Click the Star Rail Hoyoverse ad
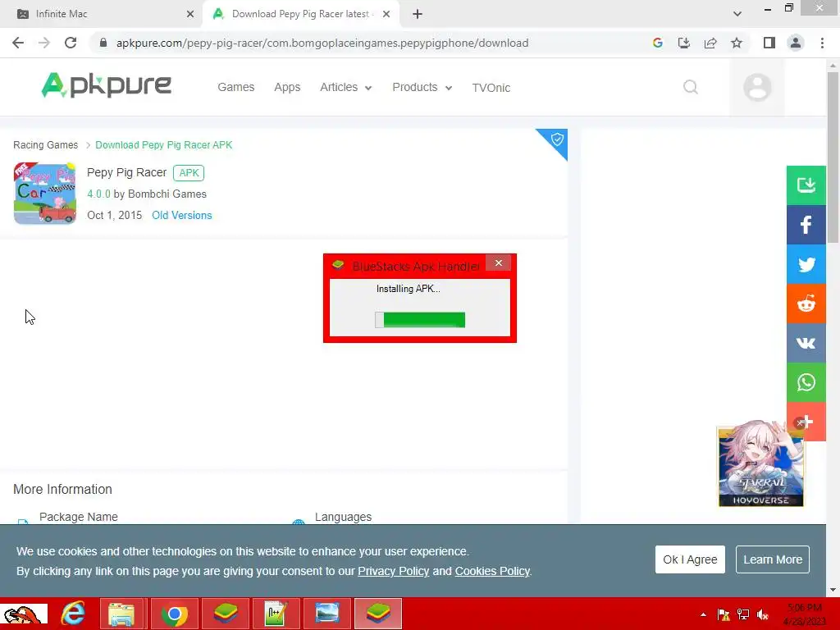Viewport: 840px width, 630px height. pyautogui.click(x=760, y=464)
